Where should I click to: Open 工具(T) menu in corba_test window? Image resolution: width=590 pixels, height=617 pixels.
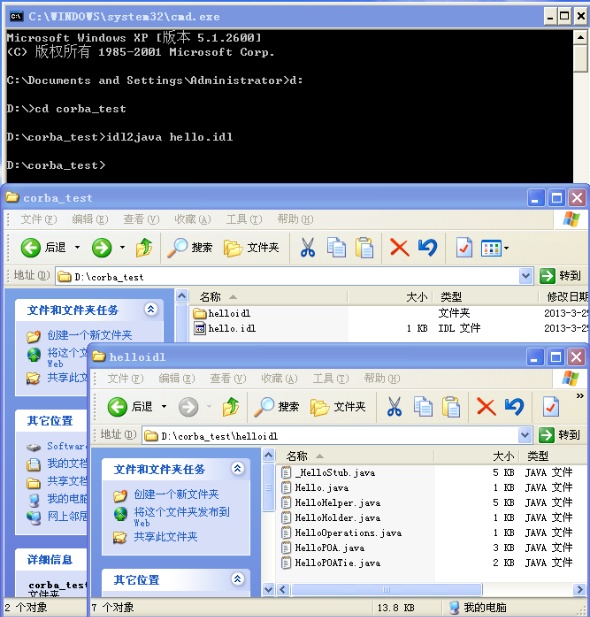coord(244,220)
